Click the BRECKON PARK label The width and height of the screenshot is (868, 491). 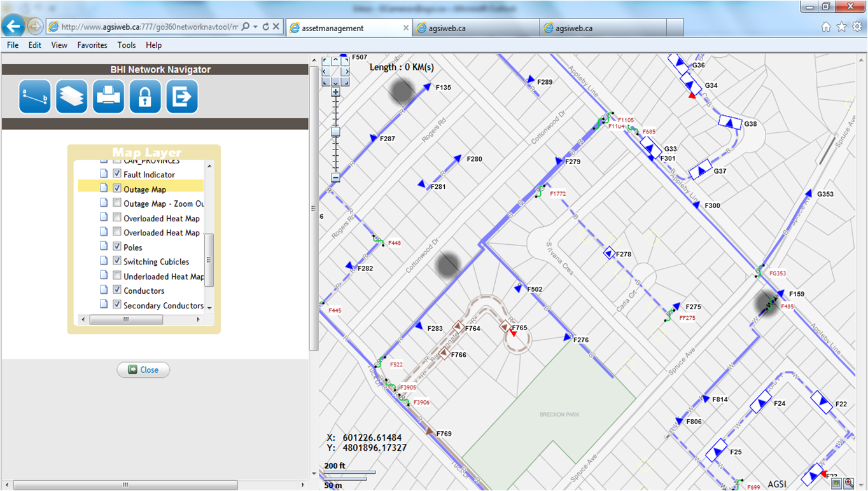[x=559, y=415]
